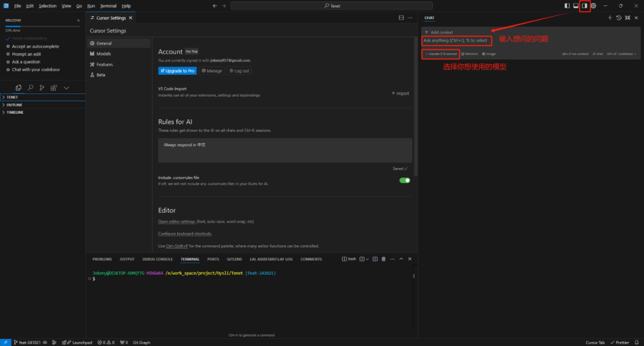Open the Configure keyboard shortcuts link
Viewport: 644px width, 346px height.
tap(185, 233)
